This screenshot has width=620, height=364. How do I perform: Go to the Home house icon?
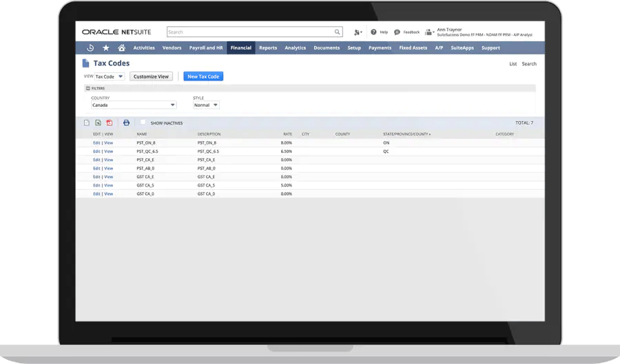click(x=122, y=47)
